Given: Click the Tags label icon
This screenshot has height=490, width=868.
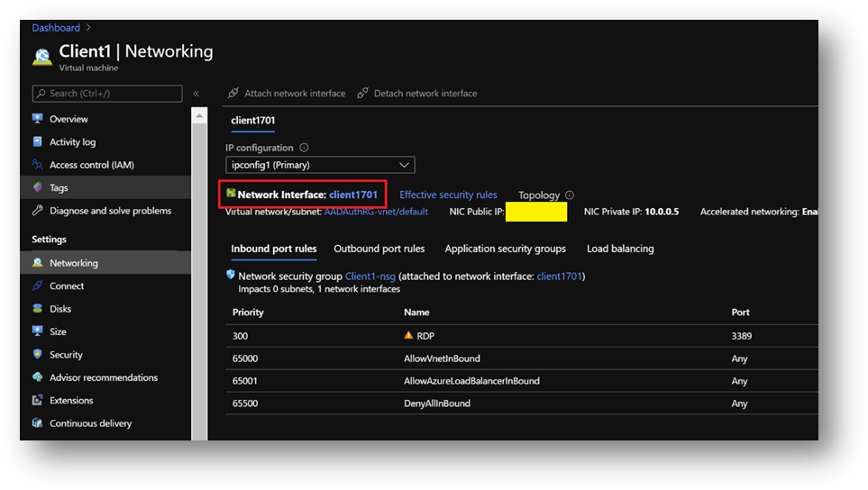Looking at the screenshot, I should [38, 187].
